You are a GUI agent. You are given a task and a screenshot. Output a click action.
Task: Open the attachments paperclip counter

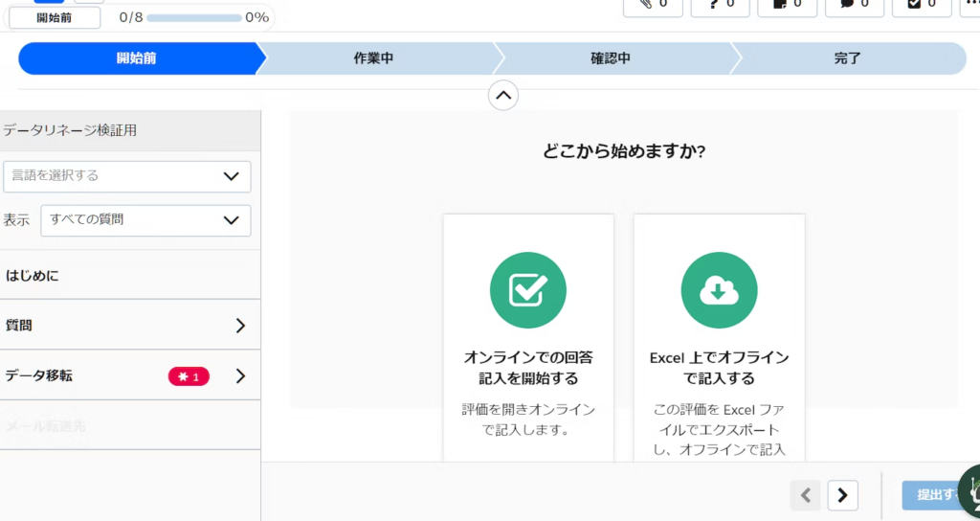[x=653, y=4]
